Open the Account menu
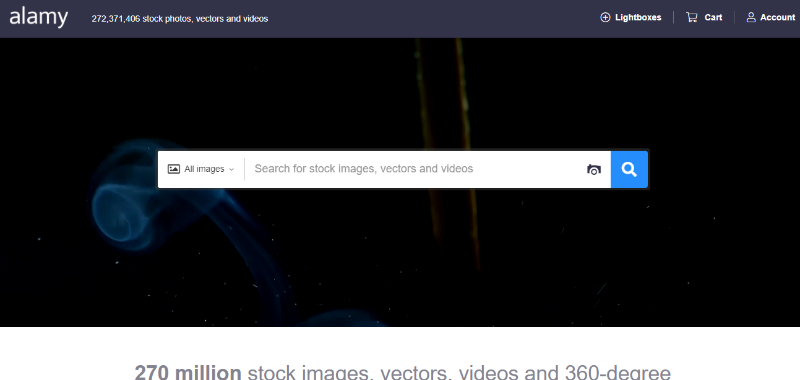The image size is (800, 380). pos(771,17)
